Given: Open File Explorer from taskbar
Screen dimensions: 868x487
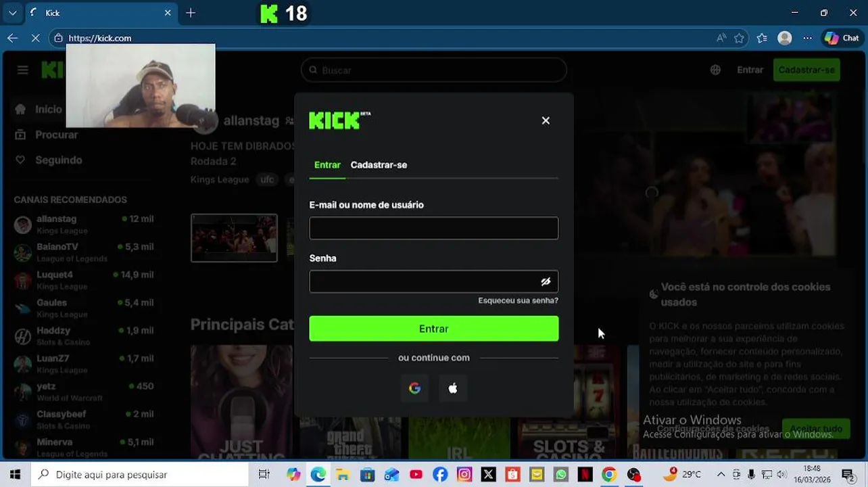Looking at the screenshot, I should [342, 475].
